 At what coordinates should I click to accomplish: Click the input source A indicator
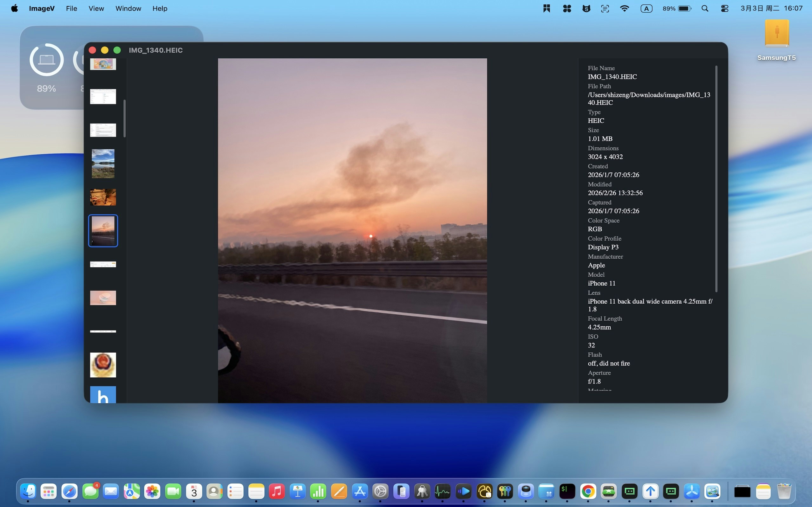tap(646, 8)
